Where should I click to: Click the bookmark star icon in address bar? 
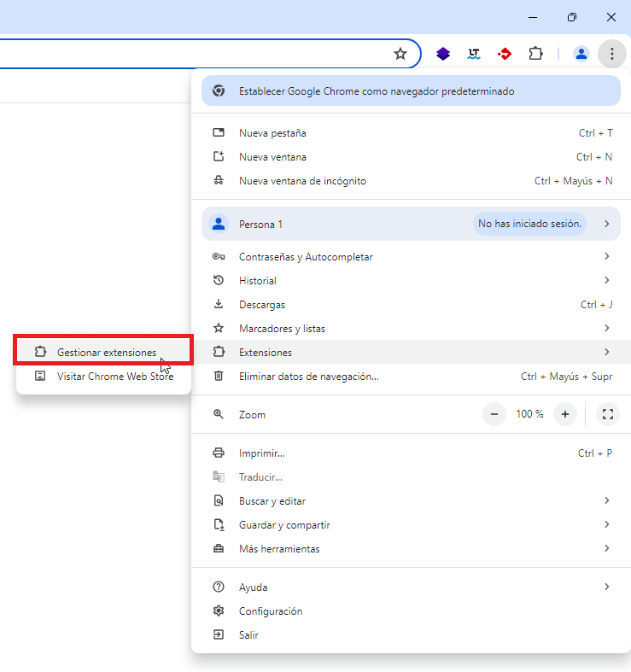(x=400, y=54)
